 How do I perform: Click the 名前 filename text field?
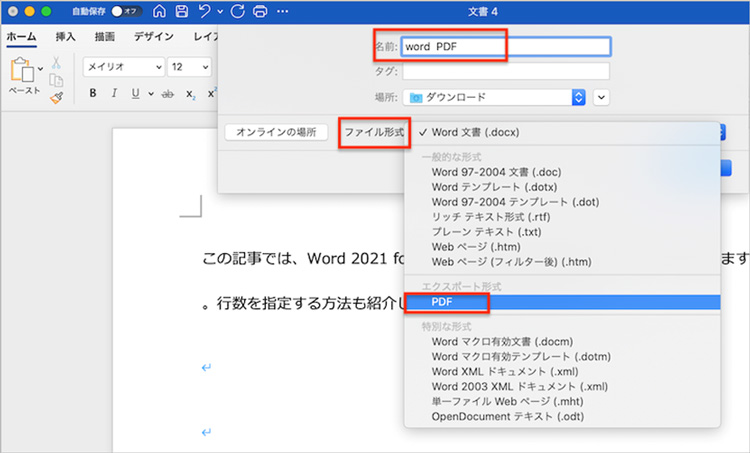pyautogui.click(x=505, y=46)
